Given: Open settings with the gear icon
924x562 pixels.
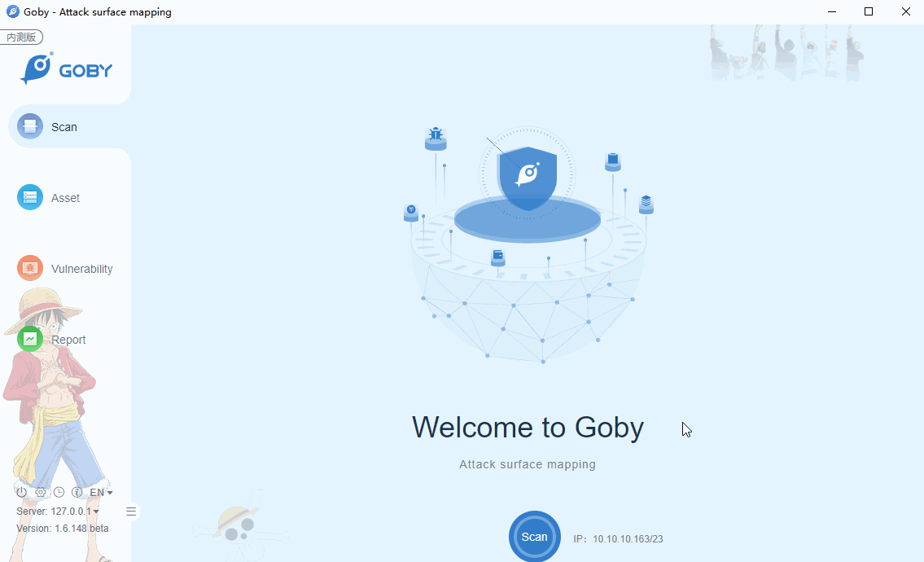Looking at the screenshot, I should pyautogui.click(x=40, y=492).
